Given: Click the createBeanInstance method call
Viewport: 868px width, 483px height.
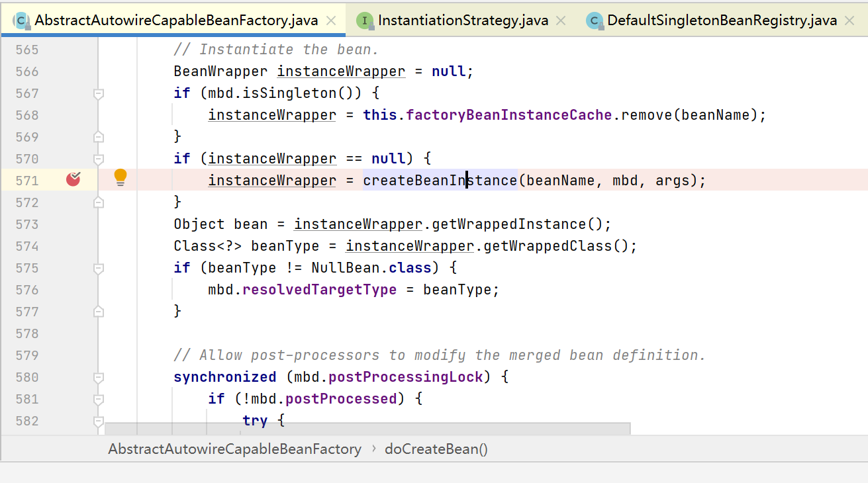Looking at the screenshot, I should pos(440,180).
